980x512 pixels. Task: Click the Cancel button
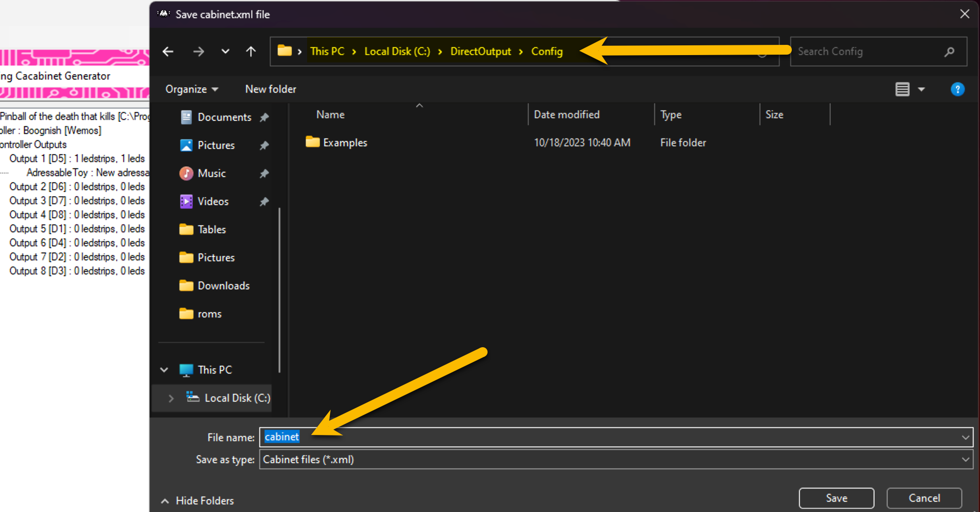pyautogui.click(x=924, y=498)
